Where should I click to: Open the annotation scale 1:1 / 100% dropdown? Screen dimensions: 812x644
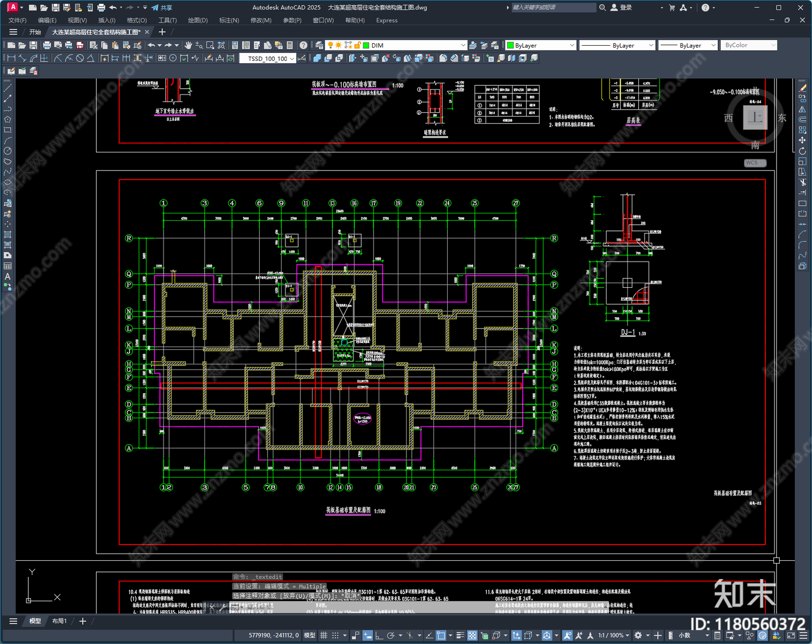pos(614,635)
